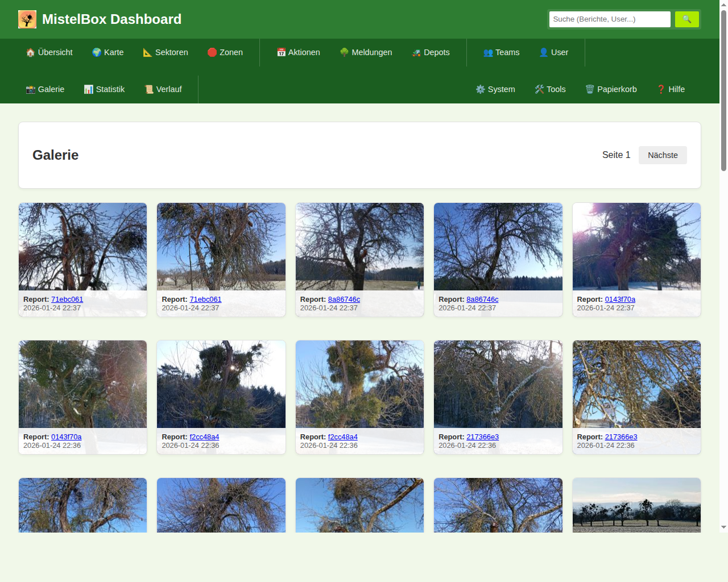Open Zonen using the red circle icon
This screenshot has height=582, width=728.
pos(212,52)
